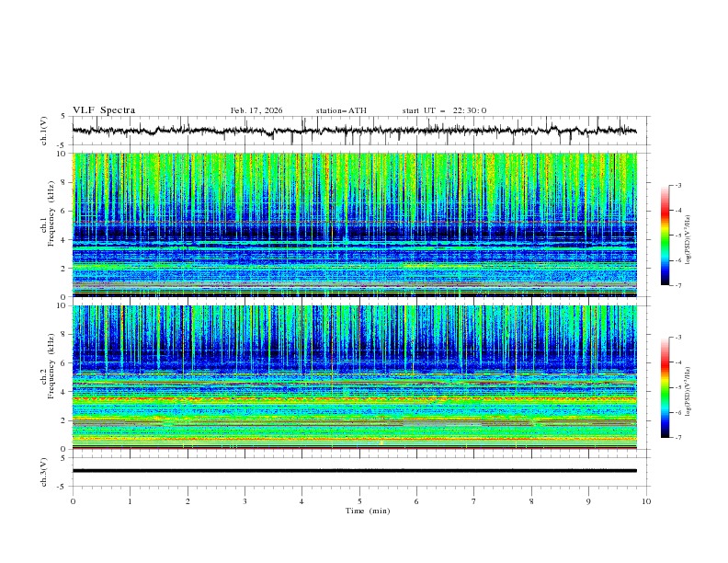This screenshot has height=563, width=728.
Task: Click the "Time (min)" axis title
Action: click(368, 511)
